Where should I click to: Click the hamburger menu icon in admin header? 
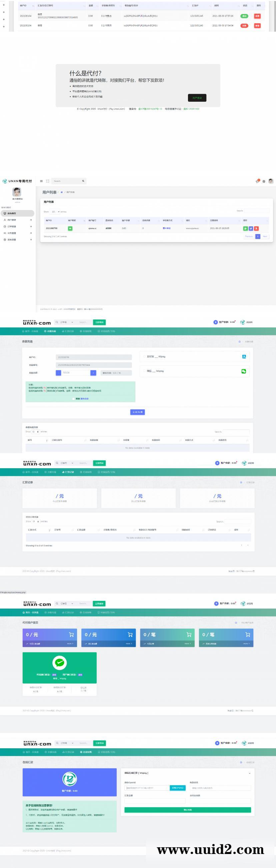tap(41, 181)
